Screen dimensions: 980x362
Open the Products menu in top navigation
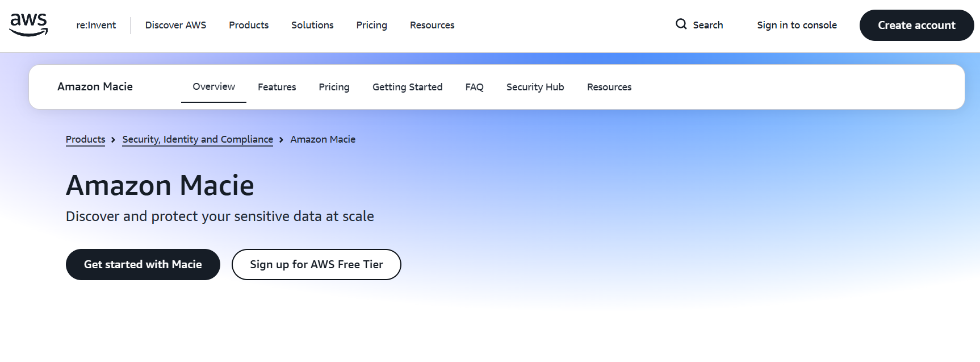coord(249,25)
